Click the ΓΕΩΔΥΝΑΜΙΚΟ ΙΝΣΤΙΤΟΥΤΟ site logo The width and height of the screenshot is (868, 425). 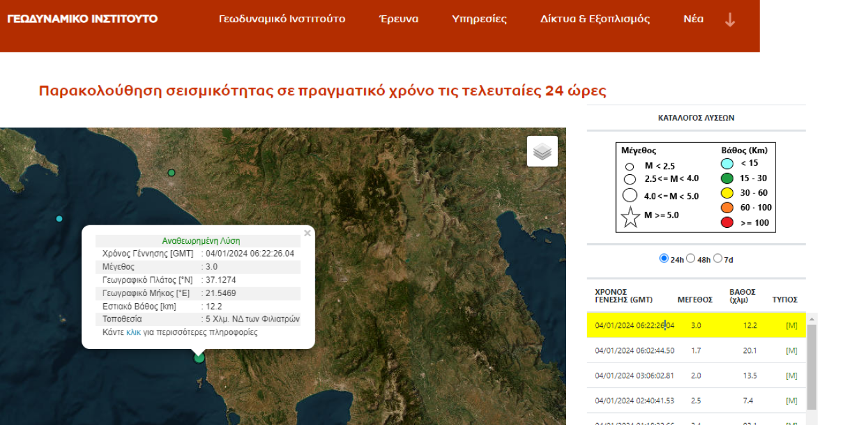[x=82, y=19]
